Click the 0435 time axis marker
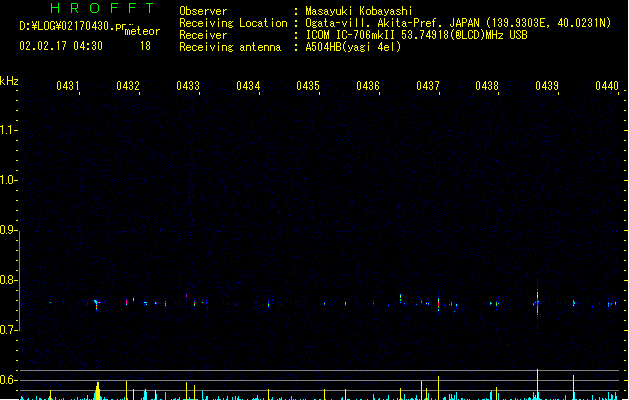Viewport: 629px width, 400px height. [308, 86]
